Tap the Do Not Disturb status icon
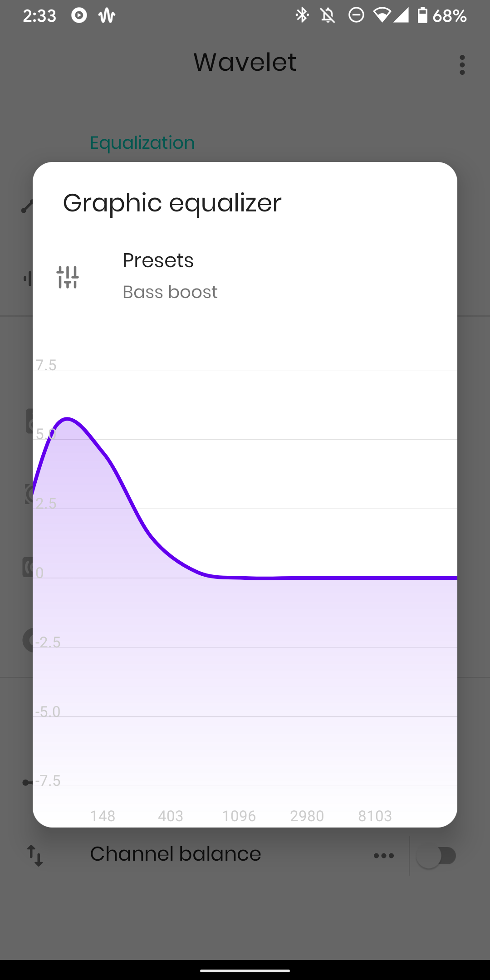 [356, 15]
